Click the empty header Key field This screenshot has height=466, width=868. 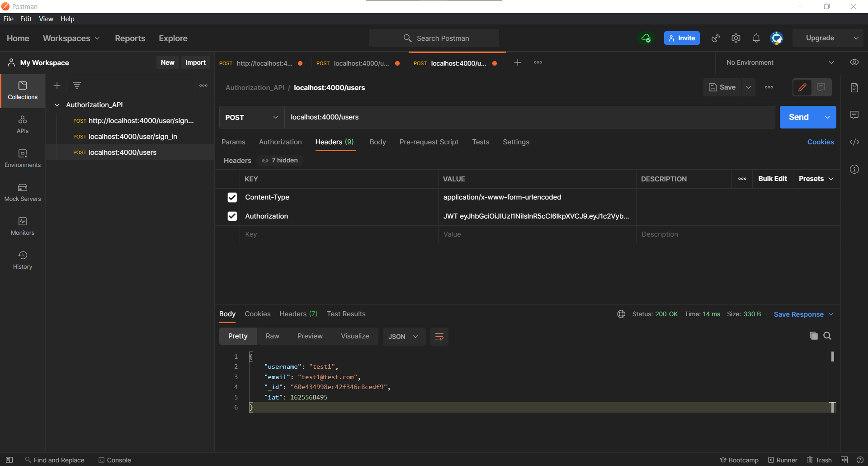pos(339,234)
